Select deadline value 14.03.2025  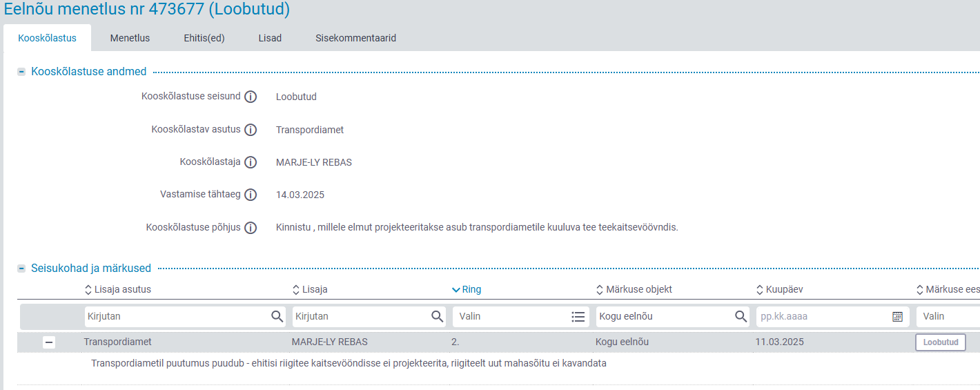pos(300,195)
